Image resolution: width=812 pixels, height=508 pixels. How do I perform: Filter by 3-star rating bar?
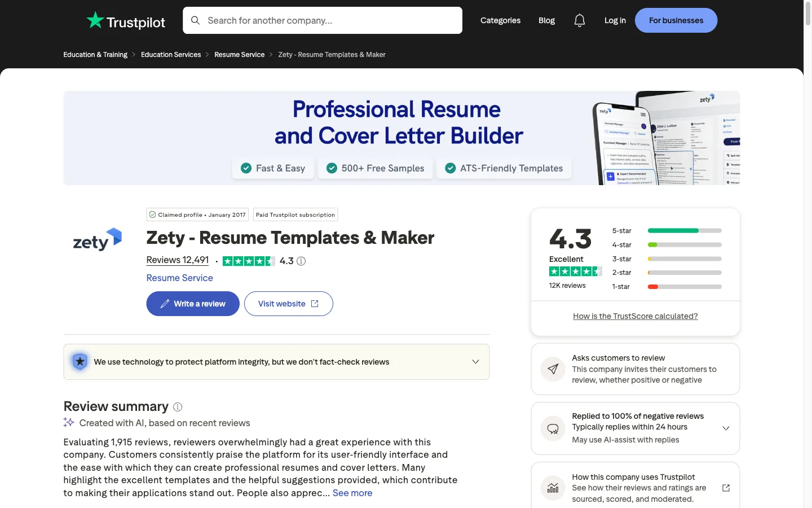[x=667, y=259]
